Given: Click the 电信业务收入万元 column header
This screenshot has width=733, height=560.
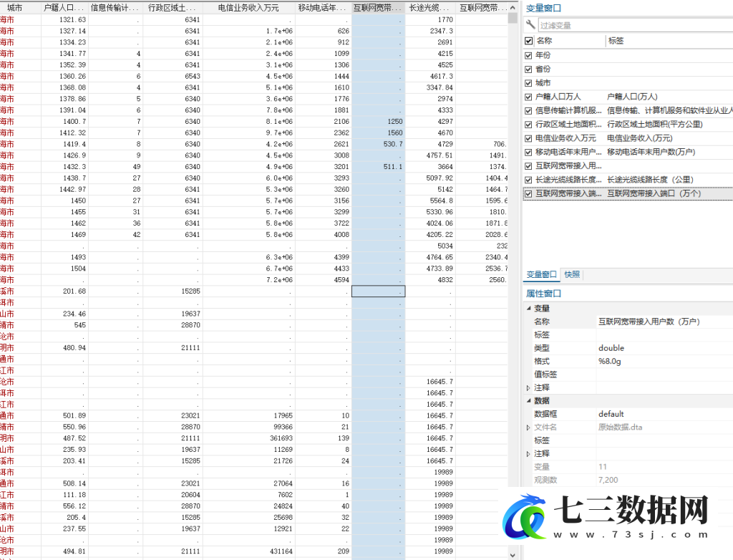Looking at the screenshot, I should 248,8.
